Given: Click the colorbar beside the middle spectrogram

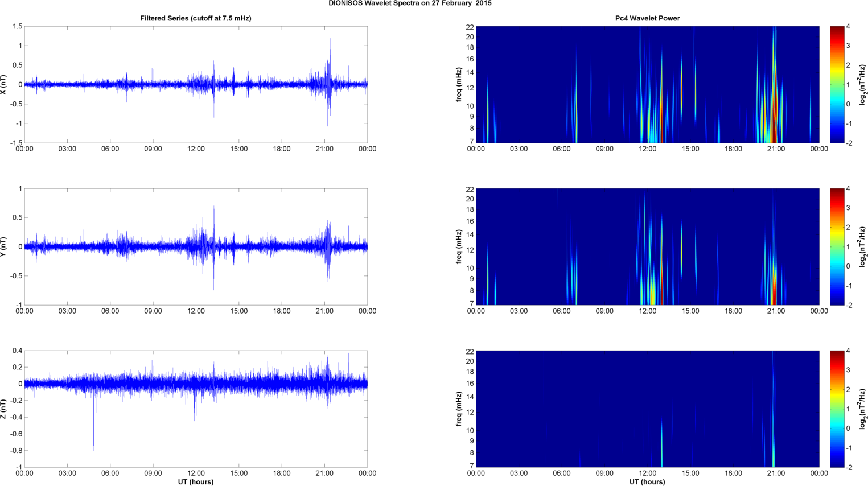Looking at the screenshot, I should point(837,246).
